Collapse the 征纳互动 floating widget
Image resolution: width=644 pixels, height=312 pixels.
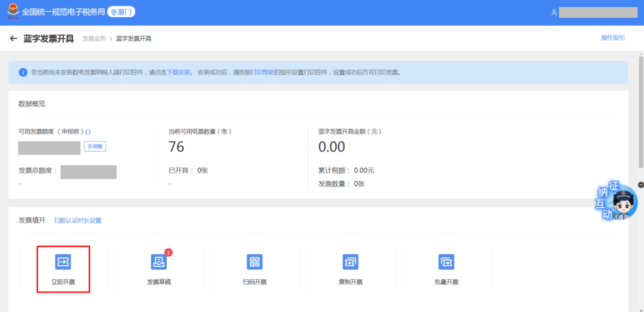[x=640, y=185]
